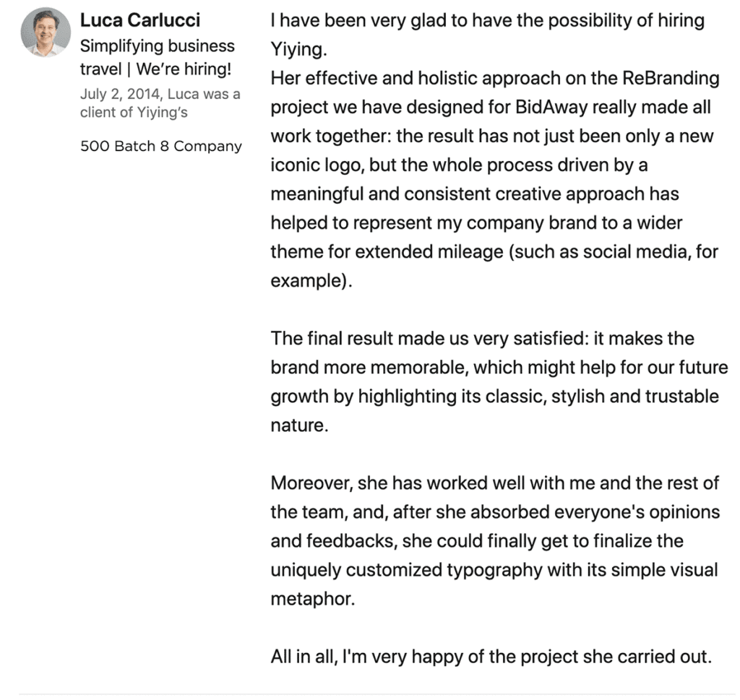
Task: Open Luca Carlucci's profile photo
Action: tap(46, 32)
